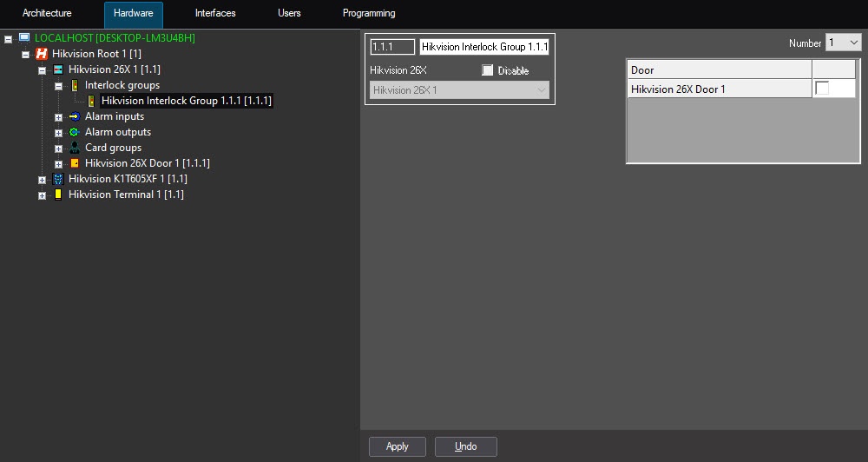
Task: Collapse the Interlock groups node
Action: pyautogui.click(x=59, y=86)
